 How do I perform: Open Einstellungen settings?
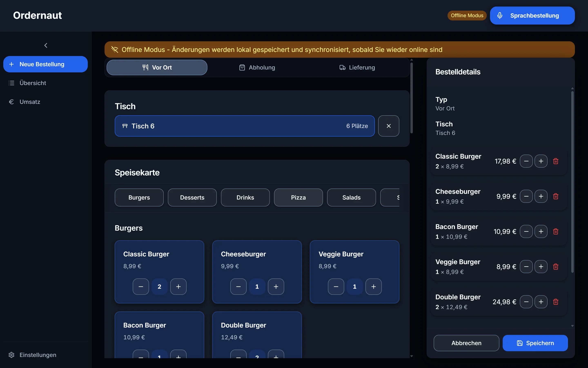tap(46, 355)
